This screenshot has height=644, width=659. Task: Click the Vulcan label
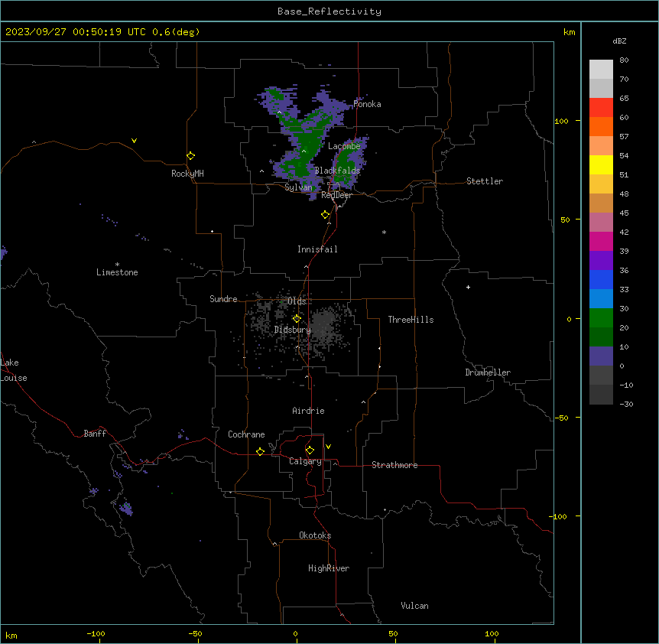pos(414,606)
